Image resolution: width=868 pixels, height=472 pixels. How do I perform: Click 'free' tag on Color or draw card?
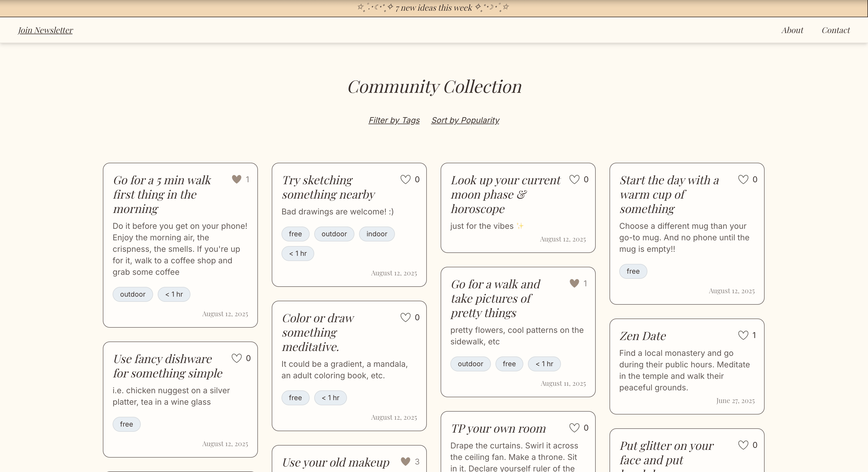pyautogui.click(x=295, y=398)
